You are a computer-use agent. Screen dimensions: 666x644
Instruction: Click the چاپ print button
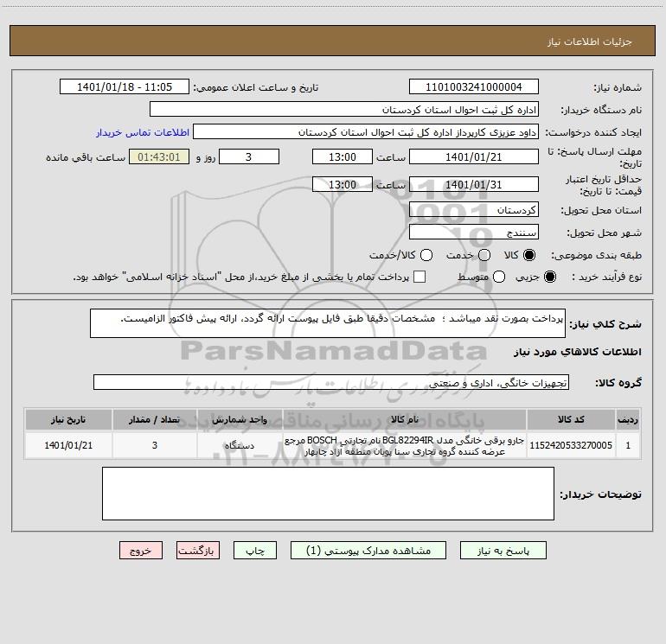(255, 550)
